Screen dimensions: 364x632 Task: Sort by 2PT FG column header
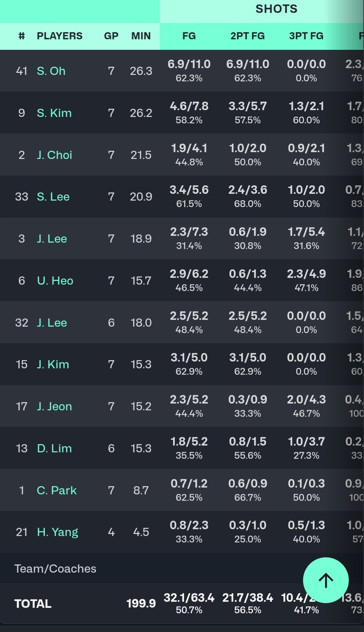(x=248, y=36)
